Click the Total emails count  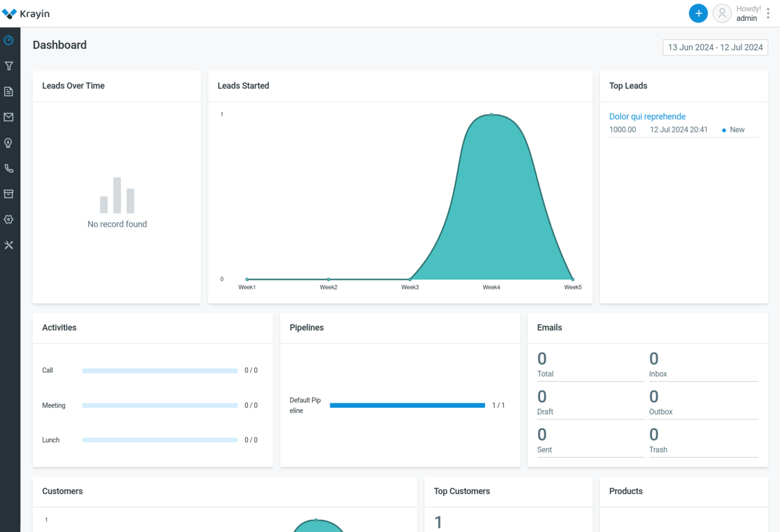click(x=542, y=358)
